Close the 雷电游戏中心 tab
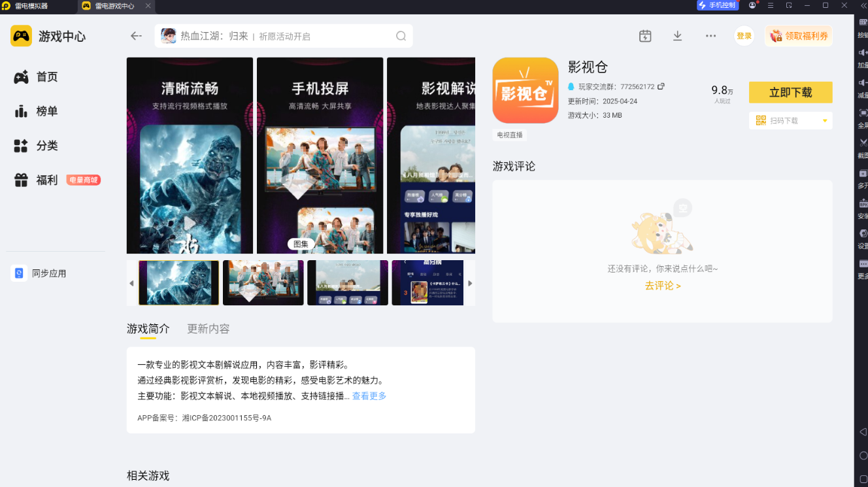The image size is (868, 487). pyautogui.click(x=148, y=5)
